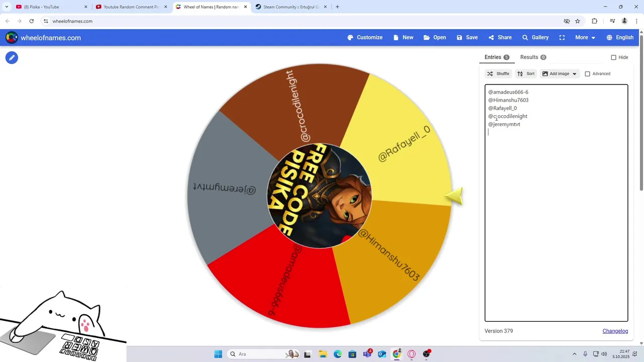Switch to the Results tab
The width and height of the screenshot is (644, 362).
coord(533,57)
